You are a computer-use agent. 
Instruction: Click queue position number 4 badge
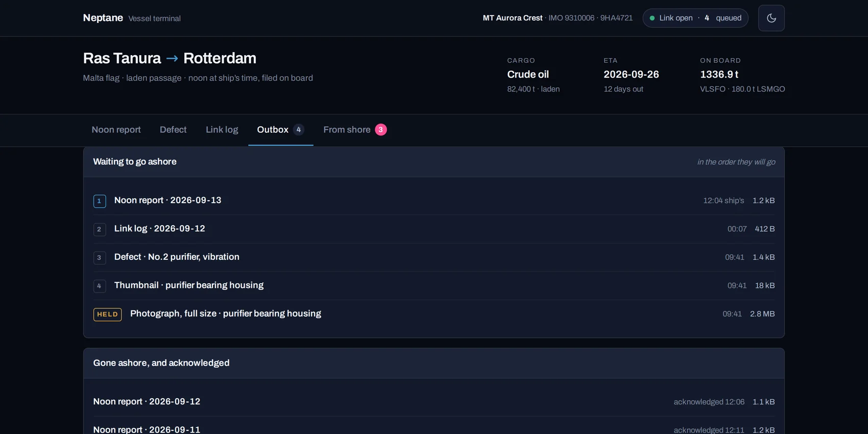tap(100, 286)
